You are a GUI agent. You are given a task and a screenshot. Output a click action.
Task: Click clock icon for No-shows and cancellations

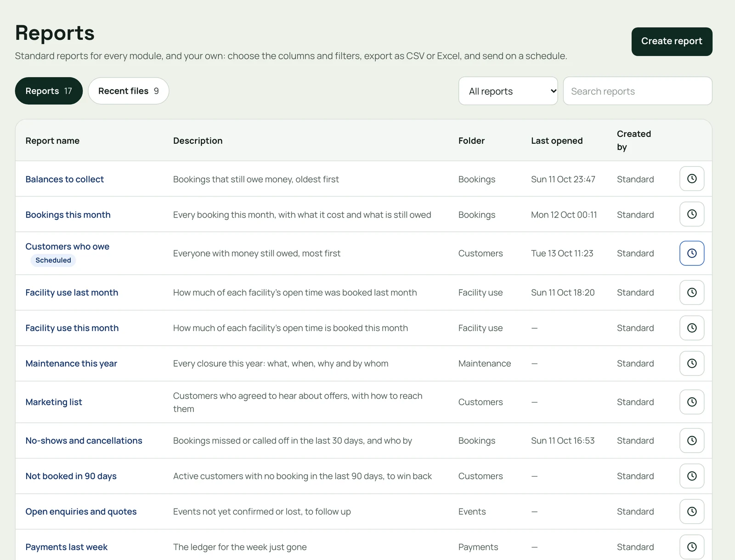coord(692,440)
